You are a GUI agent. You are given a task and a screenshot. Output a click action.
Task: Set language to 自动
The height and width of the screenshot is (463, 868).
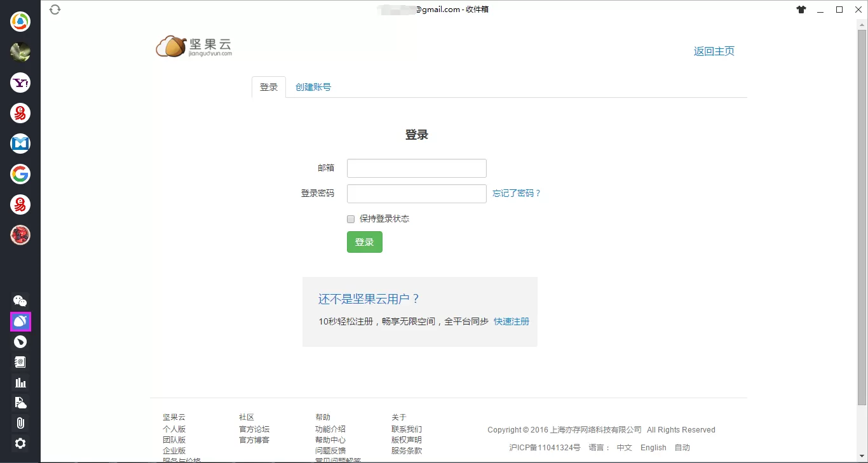point(682,448)
